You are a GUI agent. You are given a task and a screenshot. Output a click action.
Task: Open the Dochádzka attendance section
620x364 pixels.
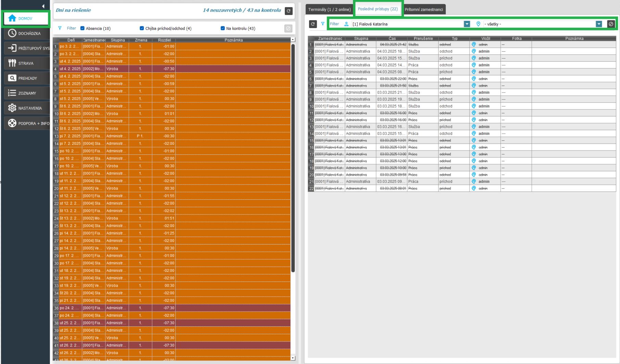(x=27, y=33)
